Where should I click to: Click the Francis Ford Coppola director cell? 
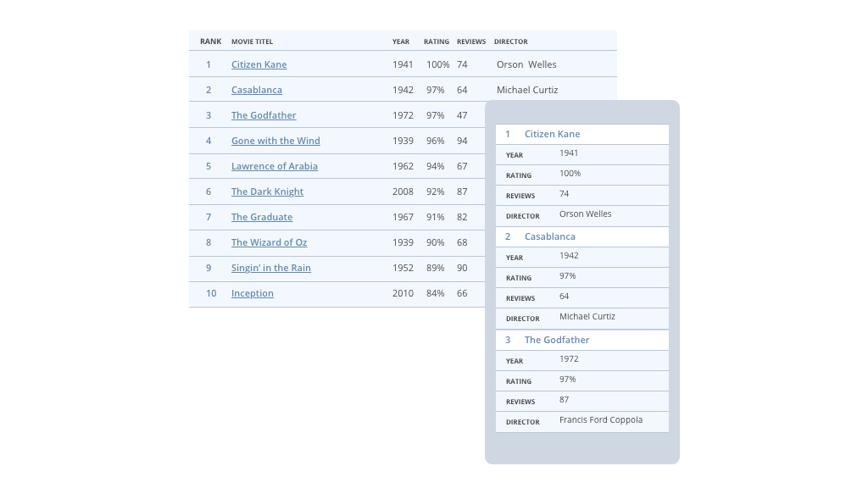(x=600, y=420)
